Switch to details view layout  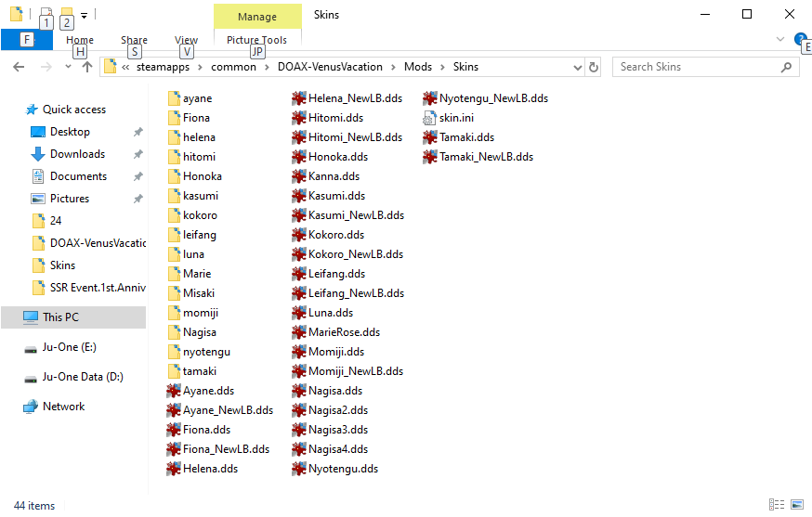(x=777, y=505)
